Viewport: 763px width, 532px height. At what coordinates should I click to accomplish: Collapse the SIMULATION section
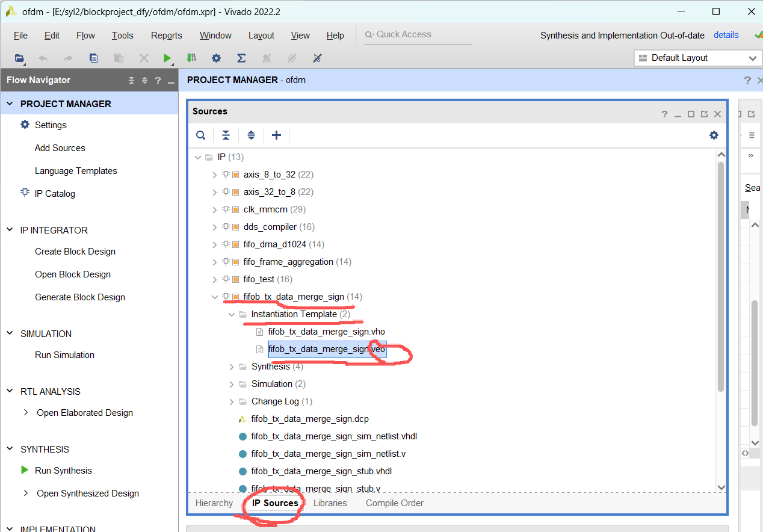click(x=10, y=333)
